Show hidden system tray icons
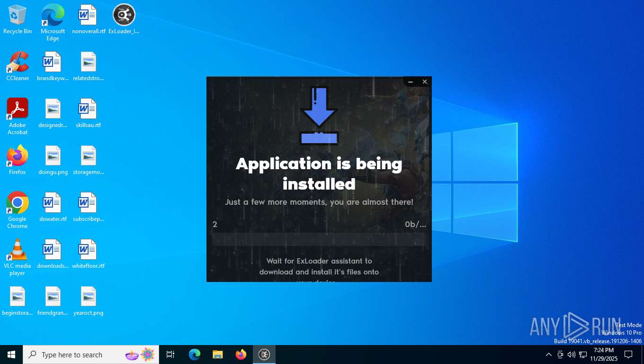 tap(549, 355)
